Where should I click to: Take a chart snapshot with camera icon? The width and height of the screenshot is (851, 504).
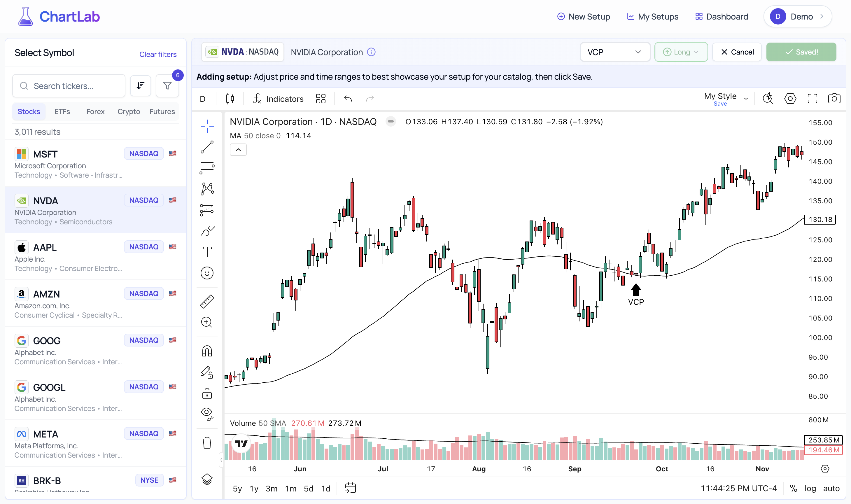(834, 99)
